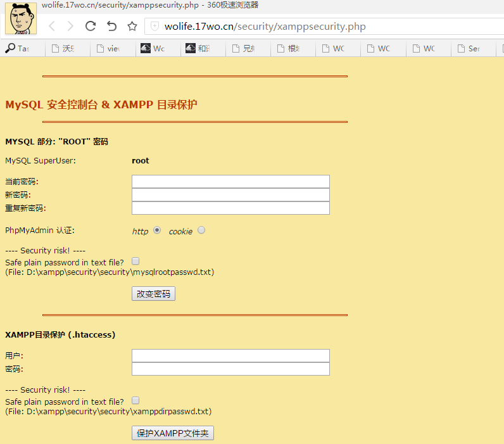Bookmark this page with the star icon
Image resolution: width=504 pixels, height=444 pixels.
click(132, 26)
